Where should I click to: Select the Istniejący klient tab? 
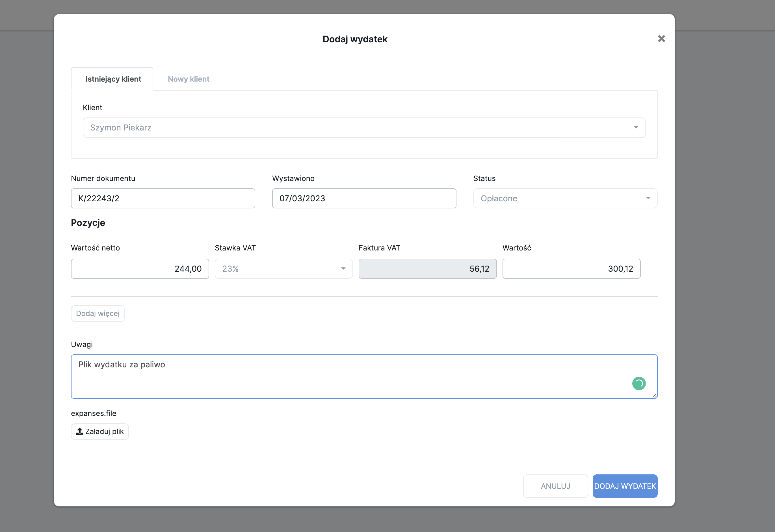[113, 79]
